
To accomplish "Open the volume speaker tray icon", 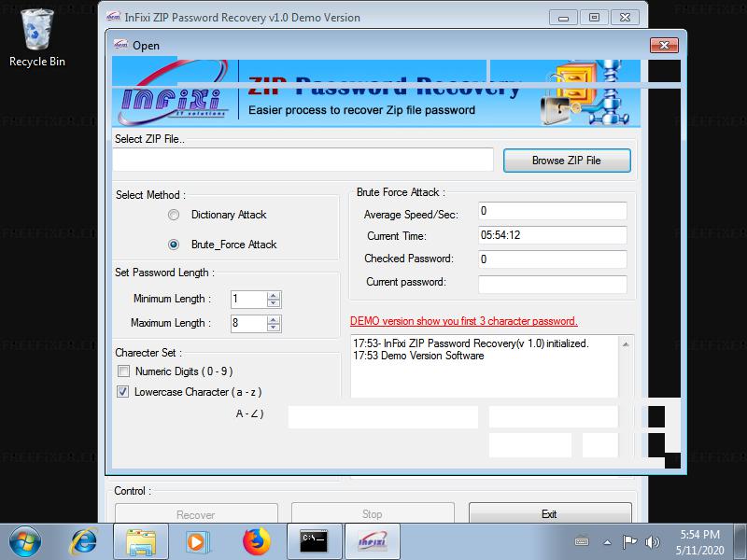I will [x=652, y=542].
